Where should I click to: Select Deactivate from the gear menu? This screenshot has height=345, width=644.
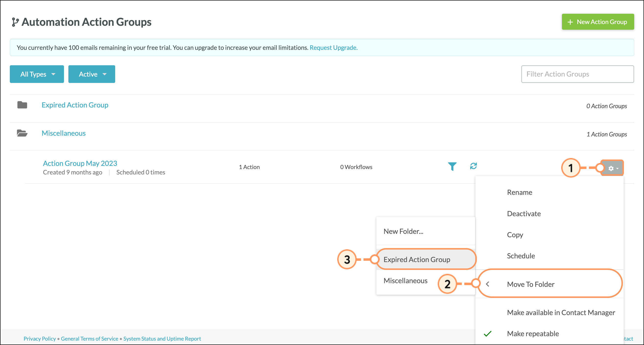coord(549,213)
